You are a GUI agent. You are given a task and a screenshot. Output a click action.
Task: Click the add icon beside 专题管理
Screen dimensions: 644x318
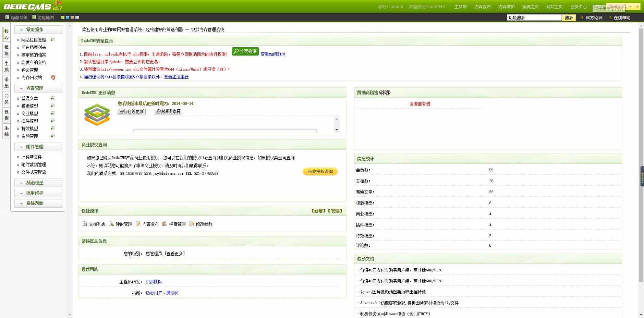click(53, 136)
